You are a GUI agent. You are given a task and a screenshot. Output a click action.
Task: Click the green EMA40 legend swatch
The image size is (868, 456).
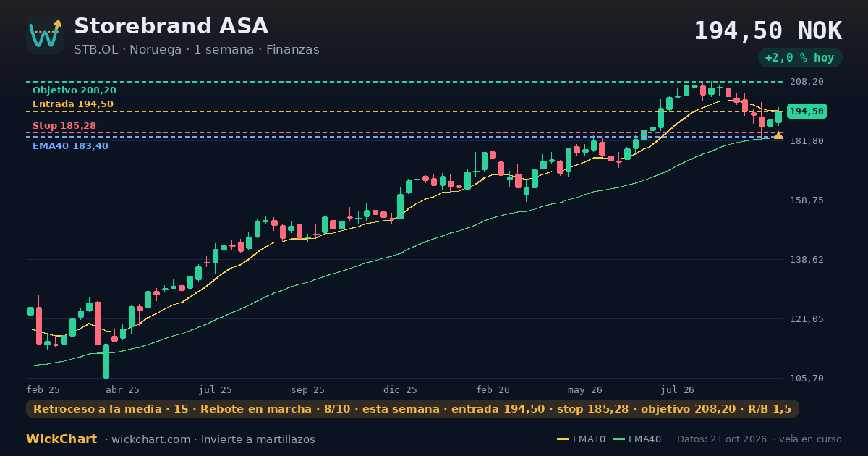[618, 439]
